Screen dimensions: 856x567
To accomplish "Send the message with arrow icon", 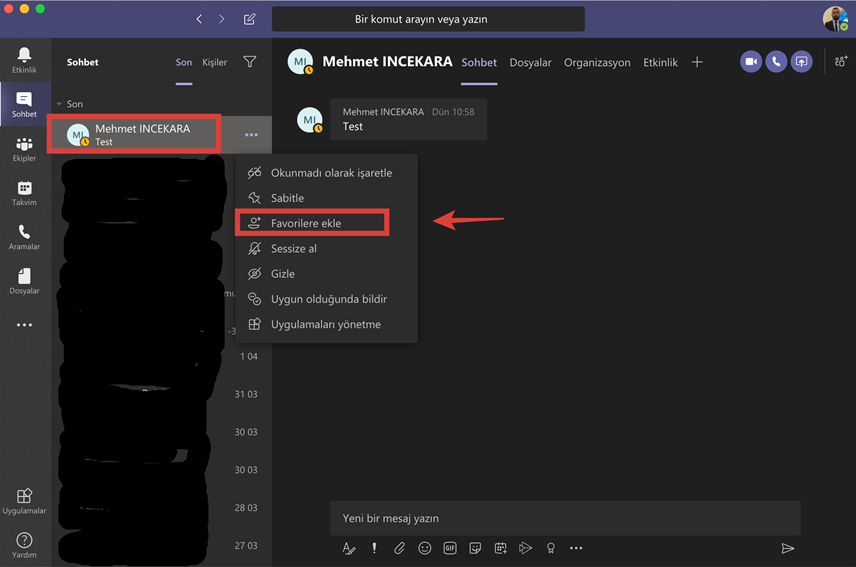I will [787, 548].
